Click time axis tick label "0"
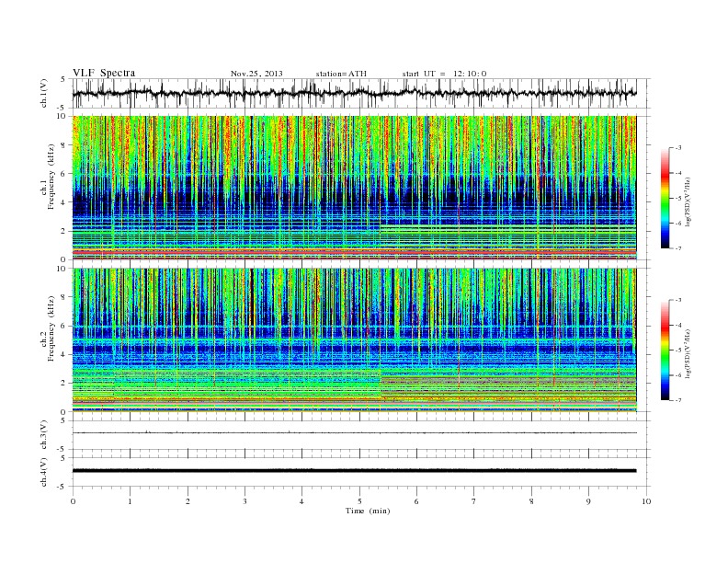This screenshot has width=728, height=563. [73, 501]
